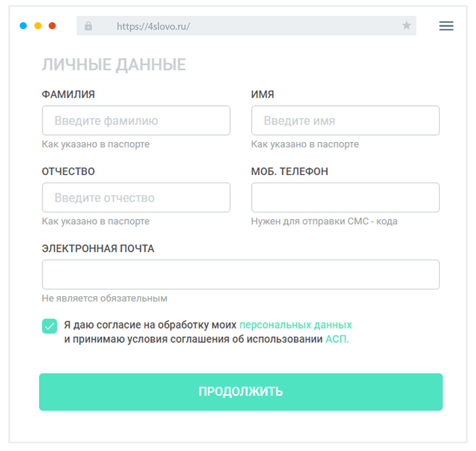This screenshot has width=476, height=451.
Task: Focus the email address input field
Action: coord(241,275)
